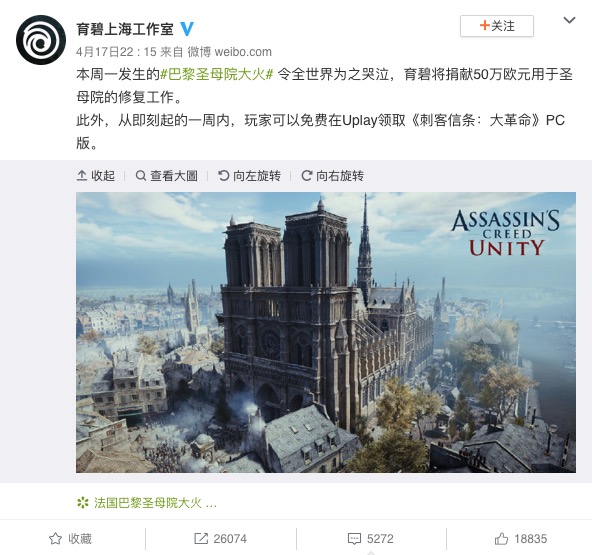Like the post with thumbs-up icon

[501, 538]
